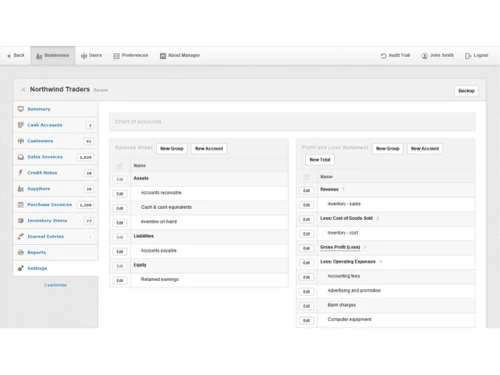
Task: Edit the Liabilities group
Action: click(120, 237)
